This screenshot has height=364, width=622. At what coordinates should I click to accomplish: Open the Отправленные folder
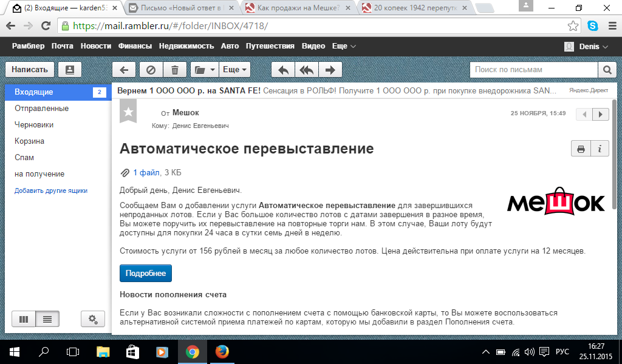42,108
